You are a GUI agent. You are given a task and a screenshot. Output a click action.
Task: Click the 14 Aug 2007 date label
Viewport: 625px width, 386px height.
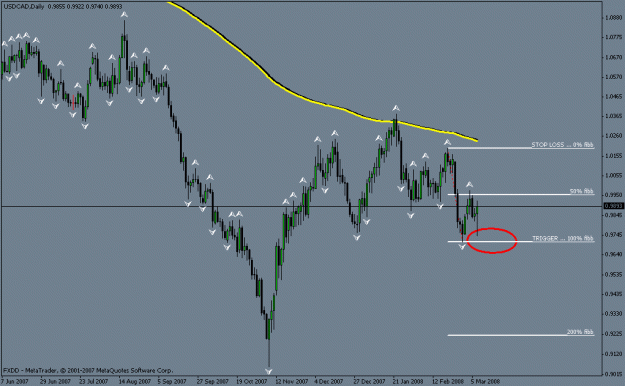[x=134, y=382]
